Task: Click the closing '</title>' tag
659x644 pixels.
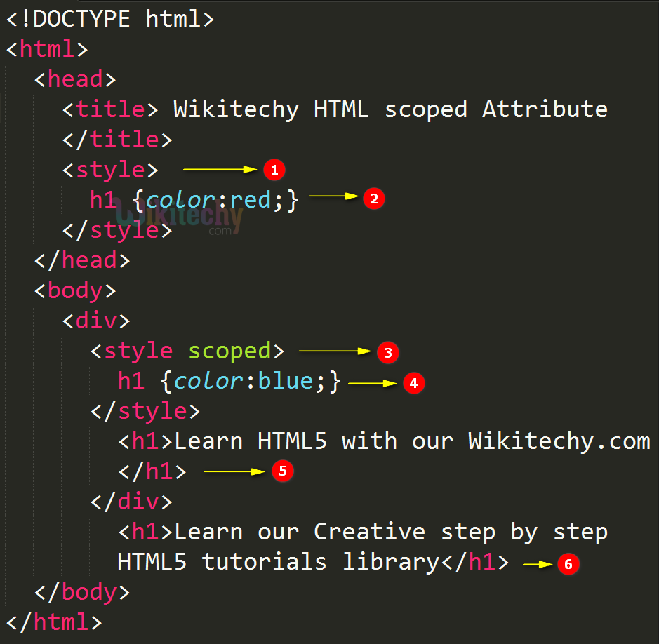Action: [117, 140]
